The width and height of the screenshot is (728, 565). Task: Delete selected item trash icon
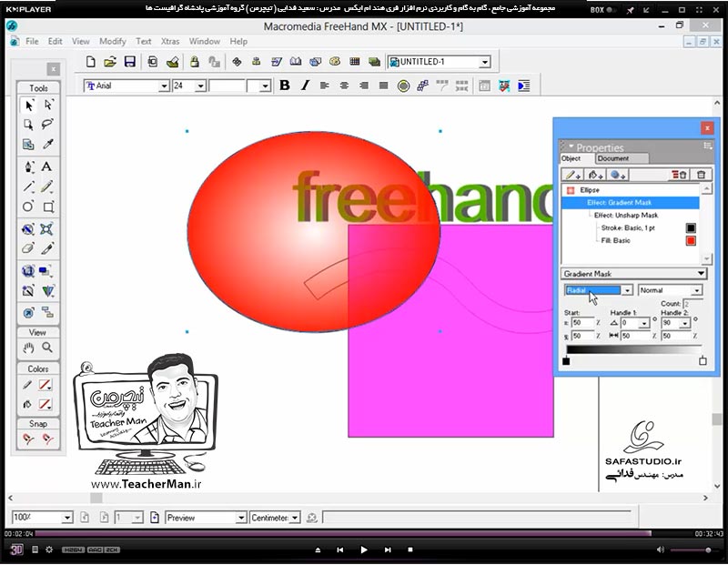701,175
